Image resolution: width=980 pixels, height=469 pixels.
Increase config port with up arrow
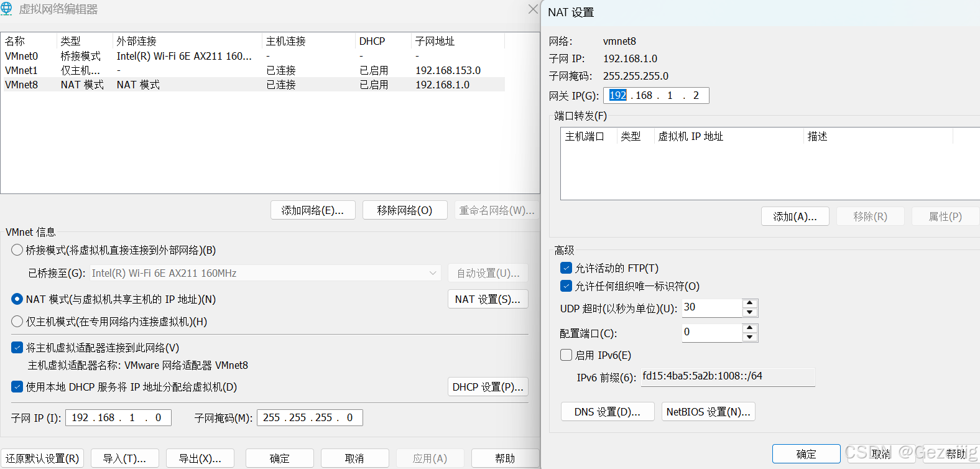tap(750, 328)
